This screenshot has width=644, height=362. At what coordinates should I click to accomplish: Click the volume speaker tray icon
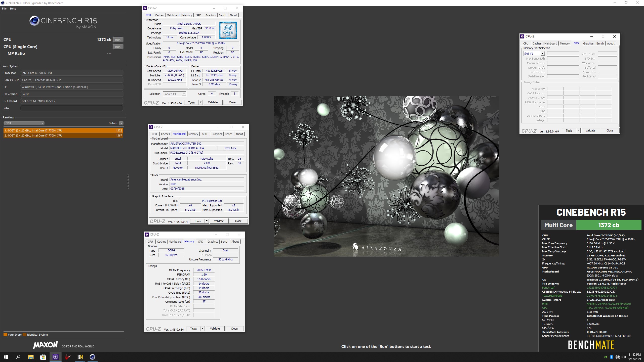pyautogui.click(x=624, y=357)
